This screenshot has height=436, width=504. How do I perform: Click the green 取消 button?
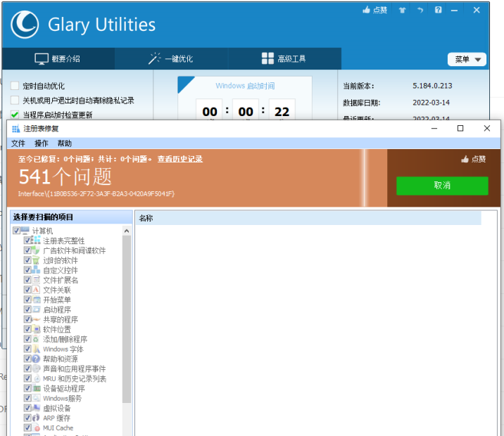tap(442, 186)
